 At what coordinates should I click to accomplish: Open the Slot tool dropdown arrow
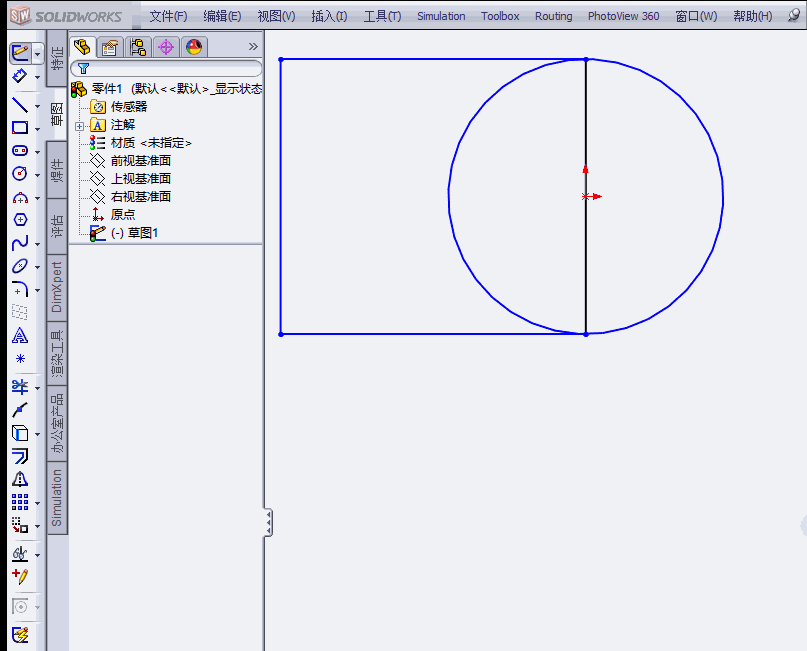point(38,152)
